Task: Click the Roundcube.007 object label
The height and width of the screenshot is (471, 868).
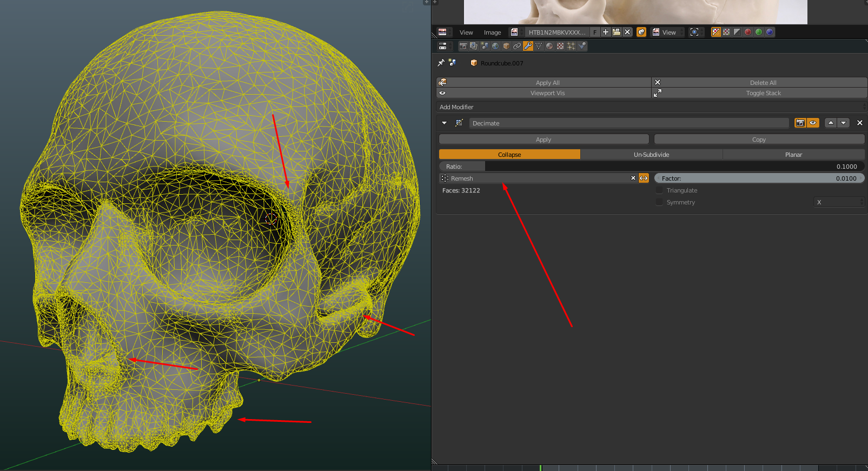Action: click(x=502, y=63)
